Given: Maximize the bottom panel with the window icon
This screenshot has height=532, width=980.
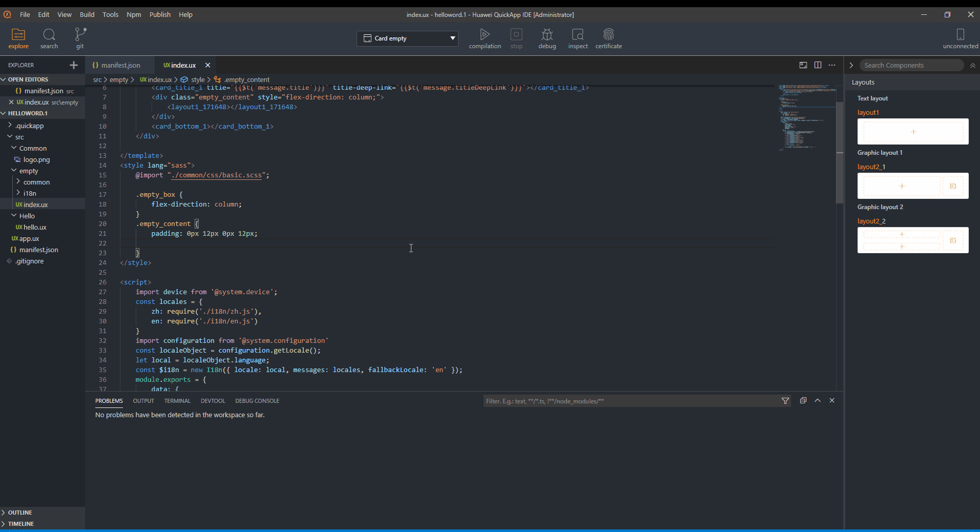Looking at the screenshot, I should point(803,400).
